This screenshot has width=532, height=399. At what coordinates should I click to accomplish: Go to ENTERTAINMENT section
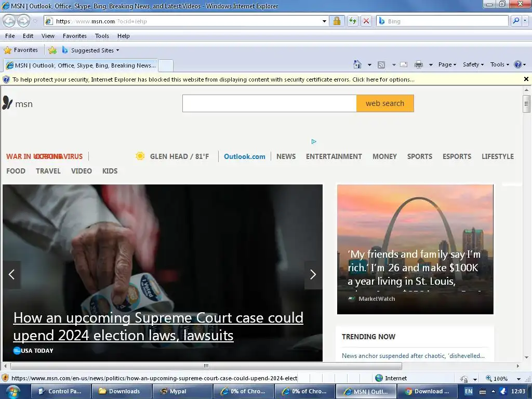[334, 156]
